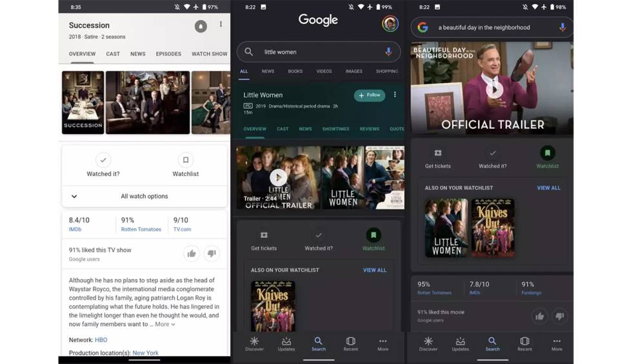The width and height of the screenshot is (632, 364).
Task: Click the Follow button for Little Women
Action: point(370,95)
